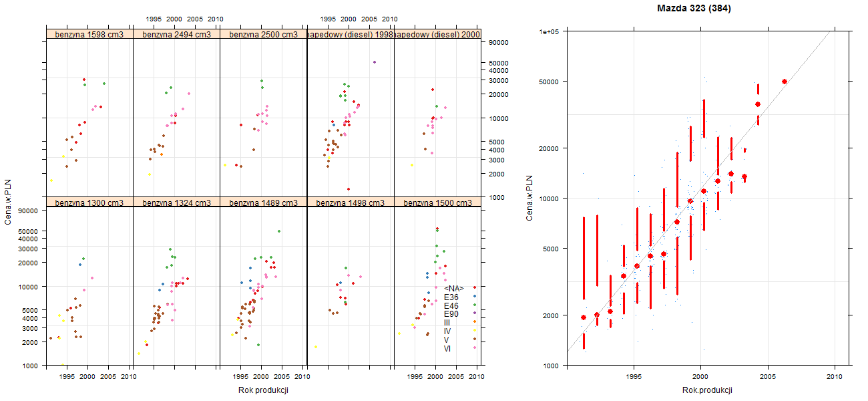Click the purple outlier point in the diesel 1998 panel
This screenshot has width=868, height=401.
pos(375,62)
